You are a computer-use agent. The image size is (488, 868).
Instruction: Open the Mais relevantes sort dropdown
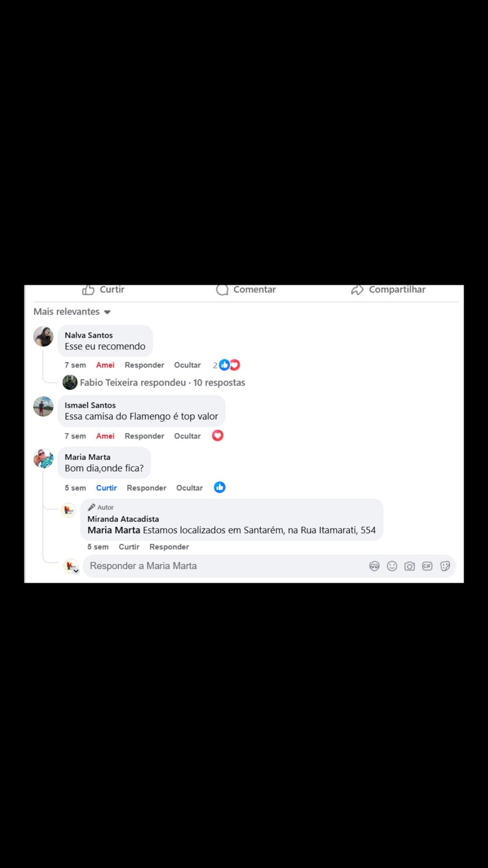tap(72, 312)
